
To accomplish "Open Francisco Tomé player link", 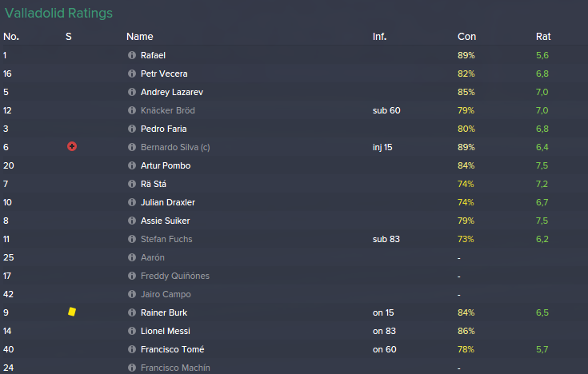I will click(172, 349).
